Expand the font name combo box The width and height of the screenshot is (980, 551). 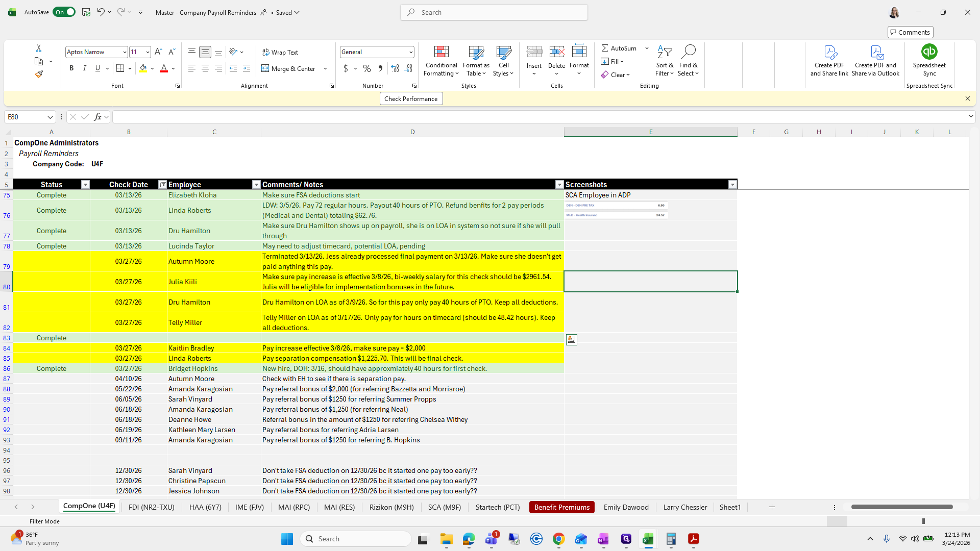[124, 52]
